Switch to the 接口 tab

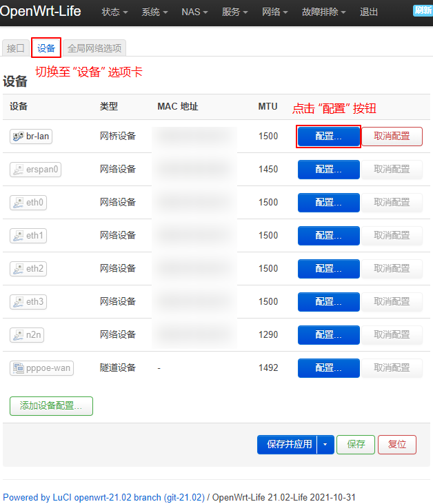point(15,48)
